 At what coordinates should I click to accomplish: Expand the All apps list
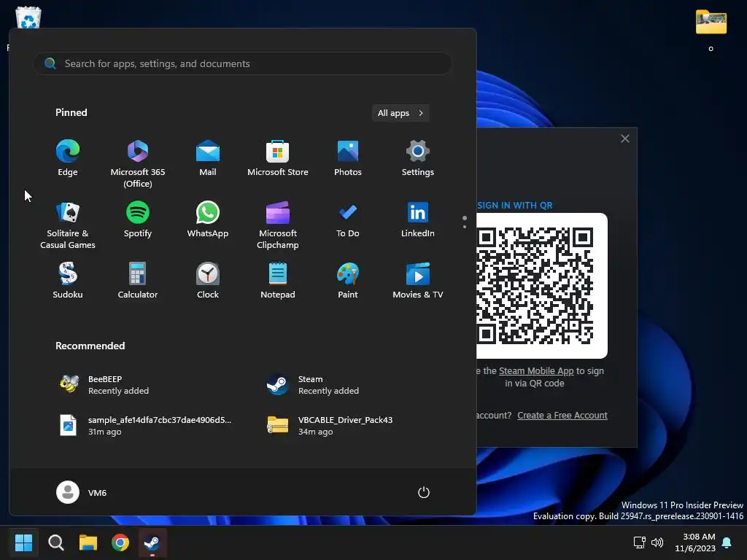400,113
